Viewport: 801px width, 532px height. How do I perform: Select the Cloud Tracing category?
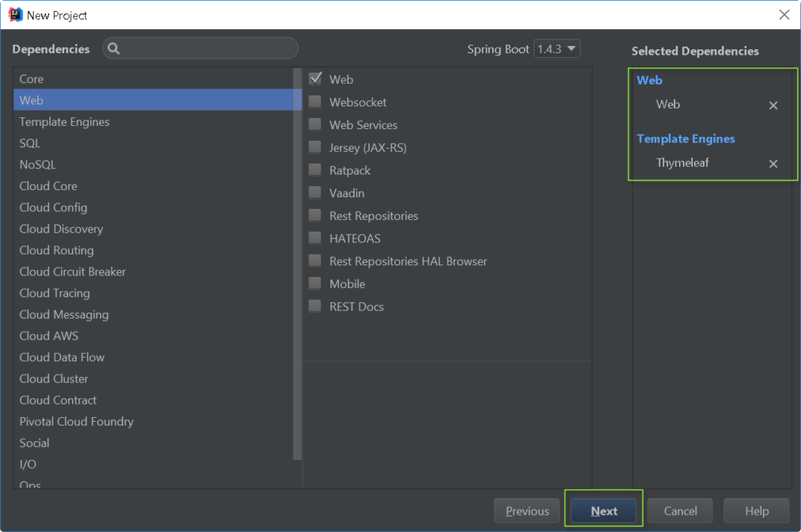[154, 293]
